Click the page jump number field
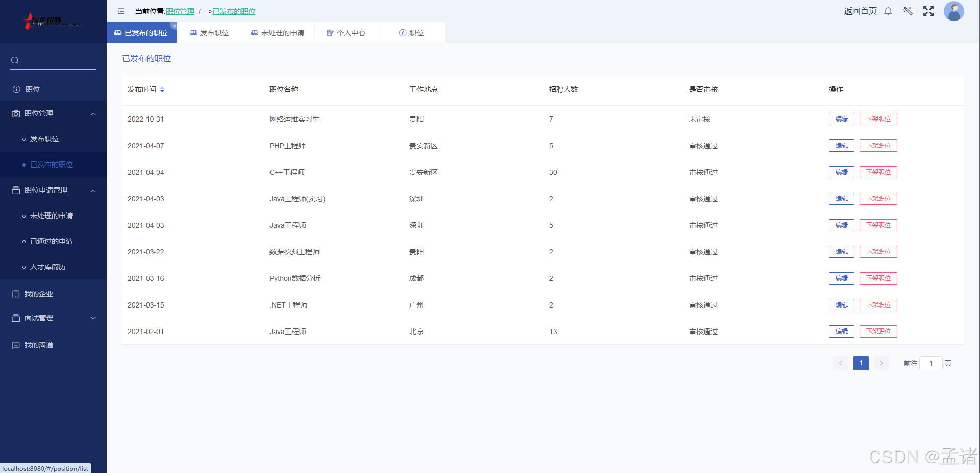The image size is (980, 473). pyautogui.click(x=930, y=363)
